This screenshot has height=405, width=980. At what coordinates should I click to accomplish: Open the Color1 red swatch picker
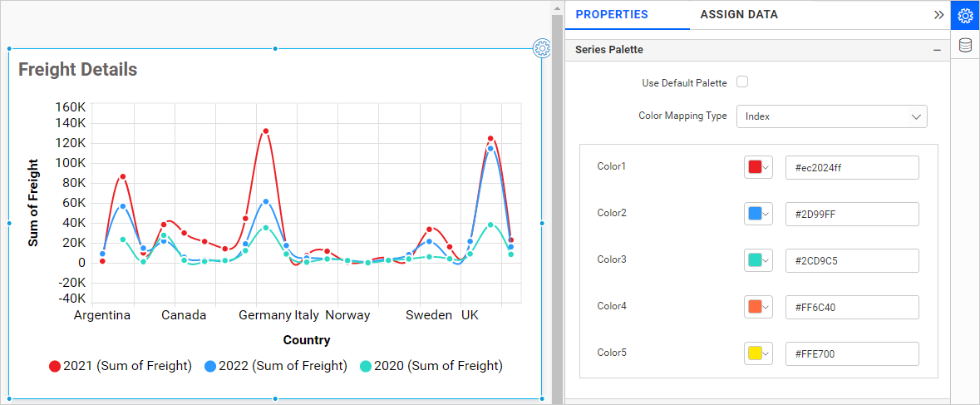pyautogui.click(x=758, y=167)
